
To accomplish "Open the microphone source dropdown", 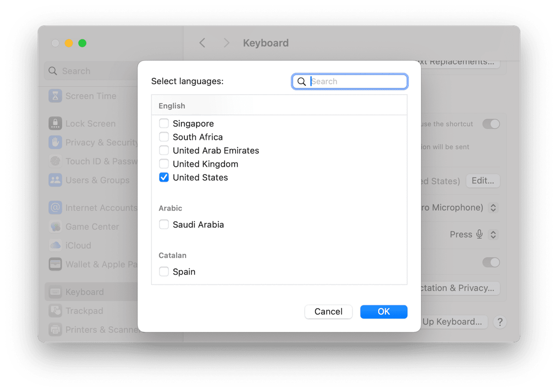I will tap(493, 208).
